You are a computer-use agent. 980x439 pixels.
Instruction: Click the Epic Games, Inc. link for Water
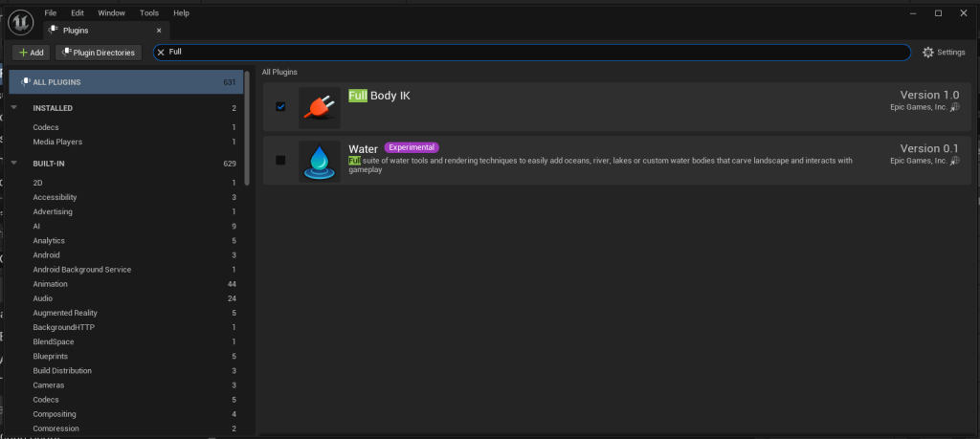[919, 161]
